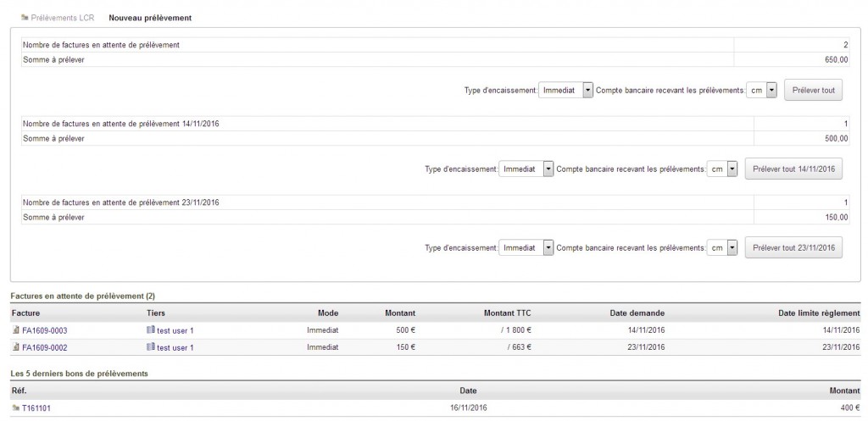Click the Facture column header

(25, 313)
